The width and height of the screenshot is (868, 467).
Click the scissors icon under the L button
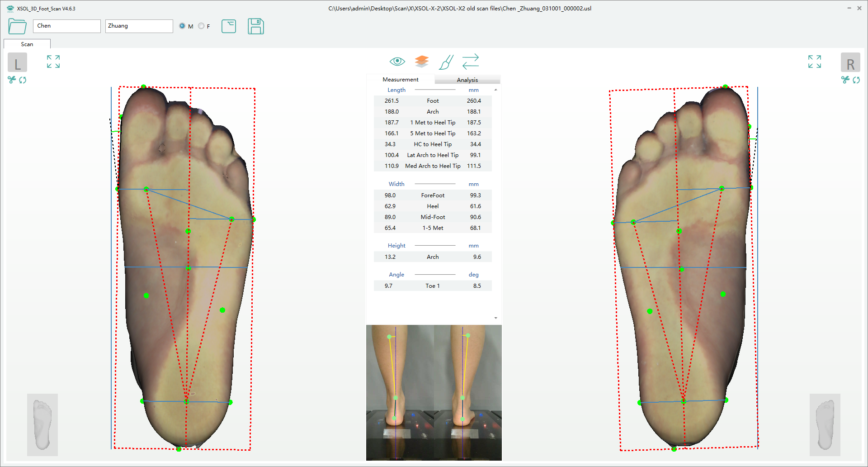pyautogui.click(x=12, y=80)
